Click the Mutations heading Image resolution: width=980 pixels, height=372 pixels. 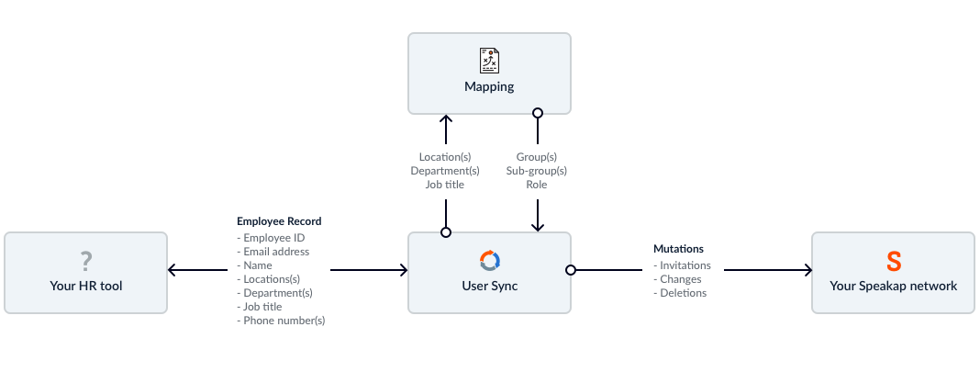pyautogui.click(x=679, y=249)
